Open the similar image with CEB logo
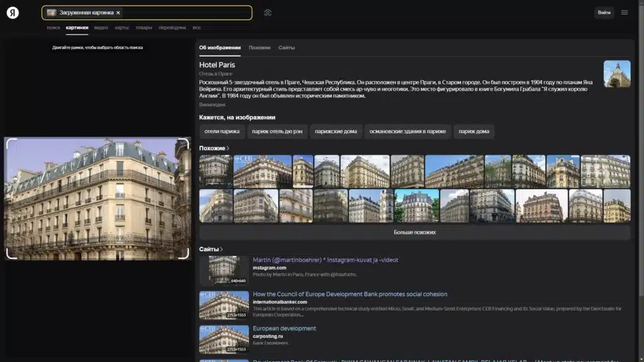644x362 pixels. pos(262,171)
